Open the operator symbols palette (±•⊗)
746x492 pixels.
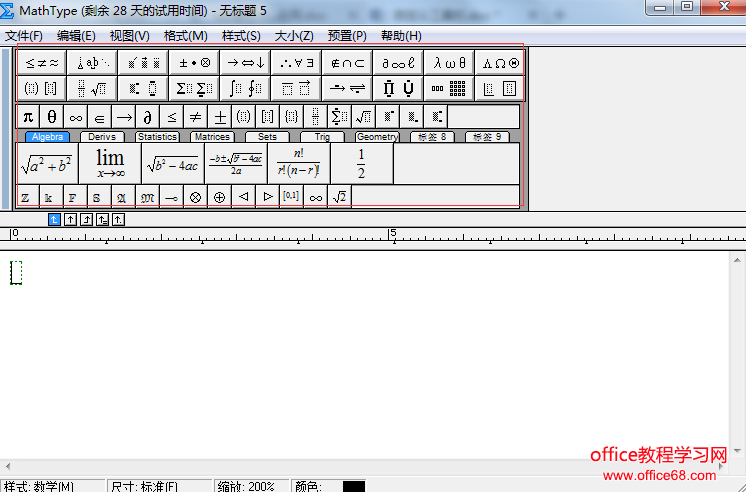tap(194, 63)
